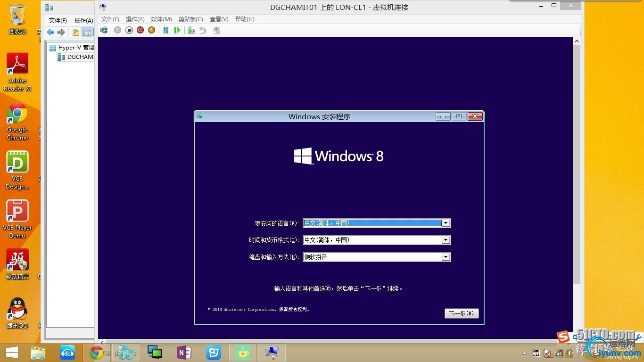Open OneNote from the taskbar
The width and height of the screenshot is (644, 362).
[x=184, y=353]
